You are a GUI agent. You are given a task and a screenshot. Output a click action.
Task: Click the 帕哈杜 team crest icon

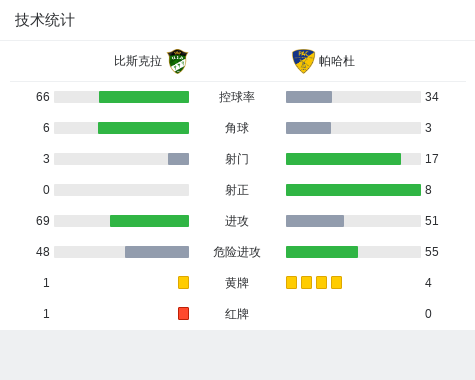(303, 61)
